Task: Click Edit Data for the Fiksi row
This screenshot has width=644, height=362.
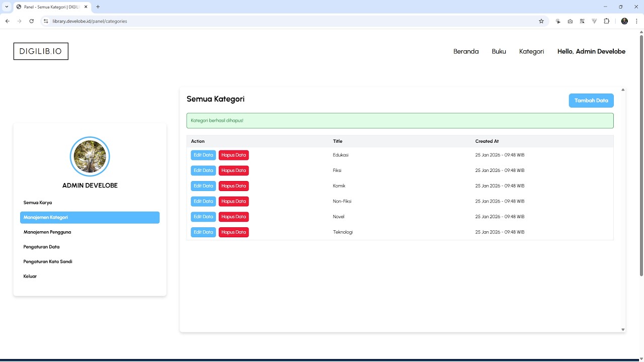Action: [203, 170]
